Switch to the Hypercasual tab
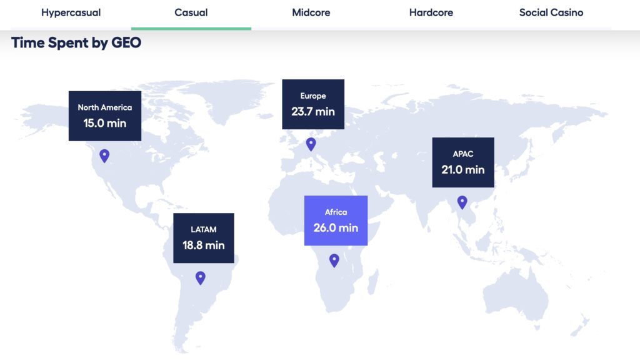640x364 pixels. tap(71, 12)
